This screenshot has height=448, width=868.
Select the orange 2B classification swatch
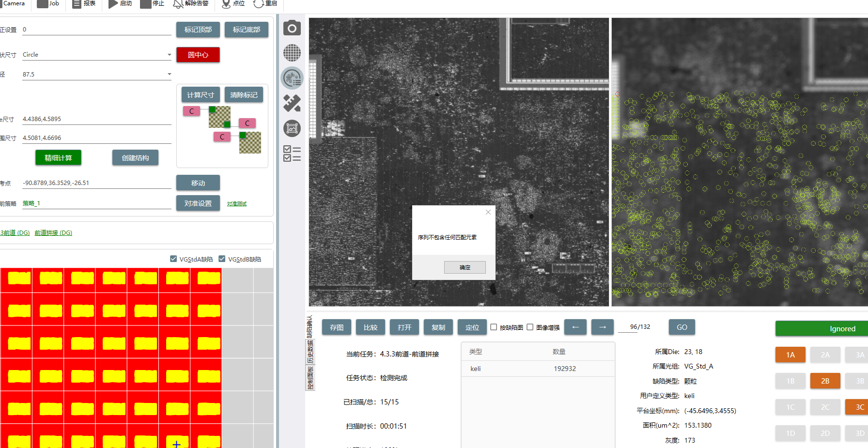[825, 381]
